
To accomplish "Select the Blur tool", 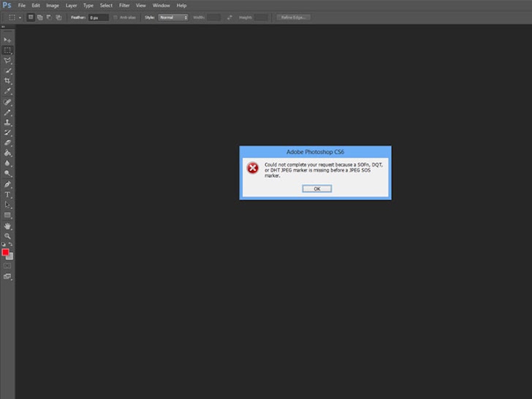I will click(x=7, y=163).
